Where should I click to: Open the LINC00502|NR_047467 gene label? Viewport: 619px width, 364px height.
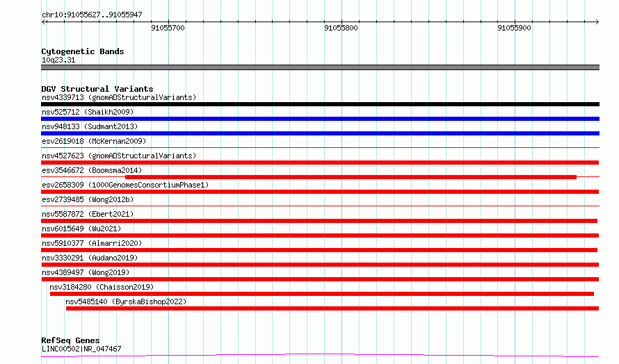[x=81, y=349]
